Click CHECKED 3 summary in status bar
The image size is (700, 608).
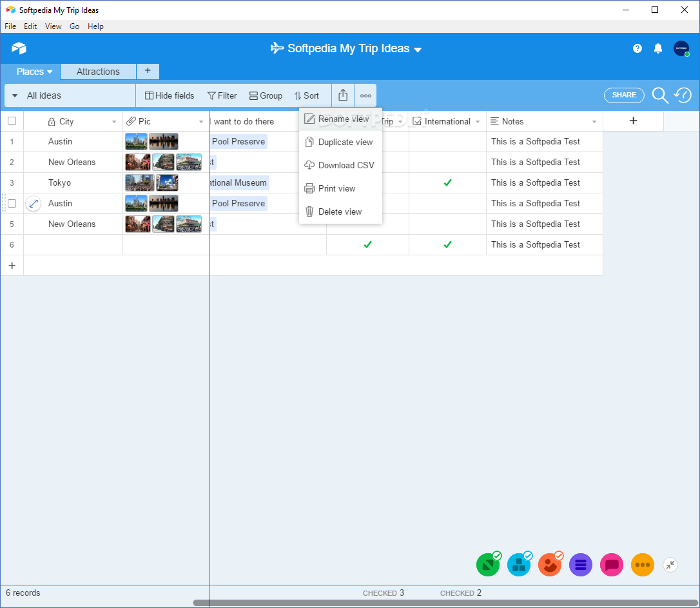tap(383, 593)
